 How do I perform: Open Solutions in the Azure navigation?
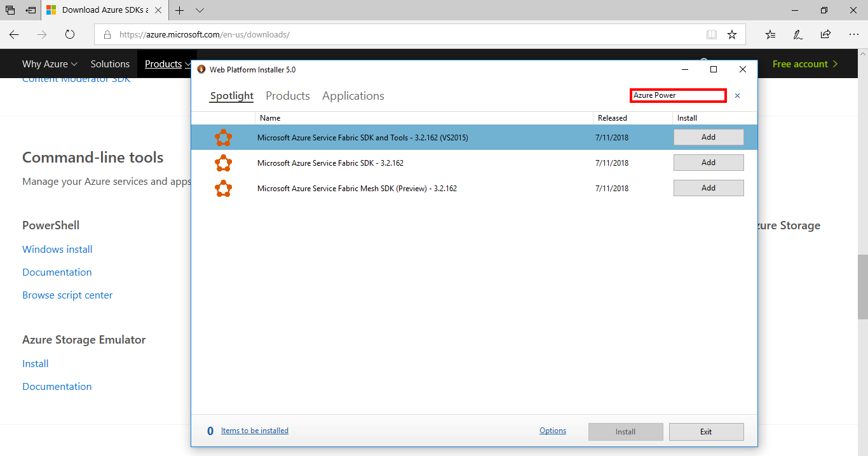click(110, 64)
